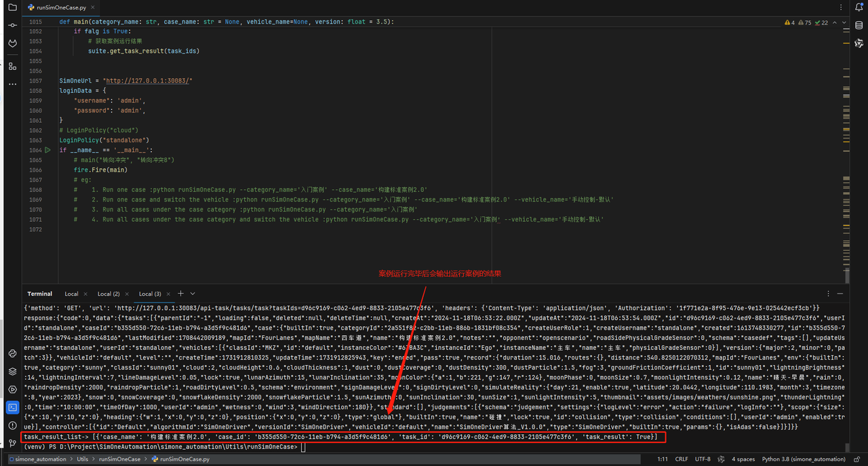This screenshot has width=868, height=466.
Task: Switch to the Local (2) terminal tab
Action: [x=108, y=294]
